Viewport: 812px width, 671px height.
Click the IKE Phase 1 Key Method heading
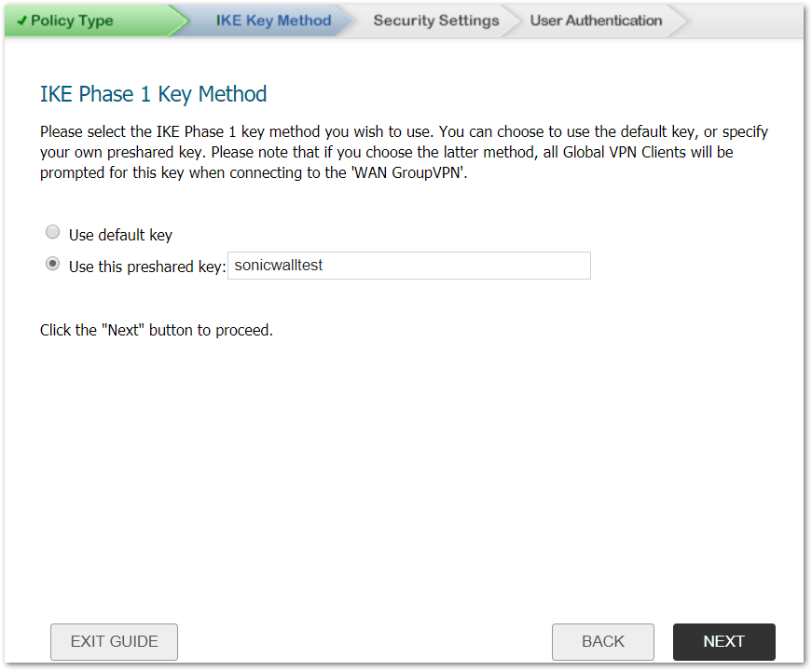[154, 94]
